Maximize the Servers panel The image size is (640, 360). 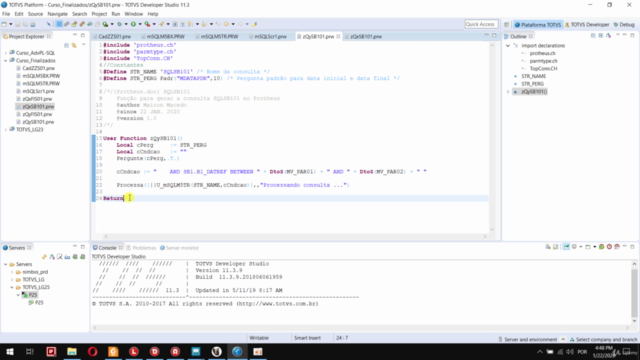pyautogui.click(x=82, y=247)
